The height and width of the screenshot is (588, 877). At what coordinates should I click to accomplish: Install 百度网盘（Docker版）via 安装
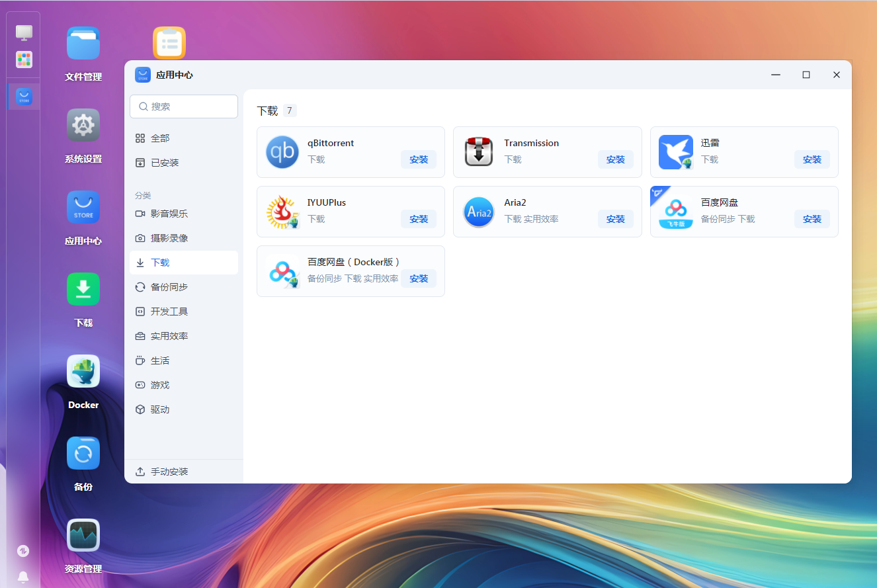tap(419, 278)
